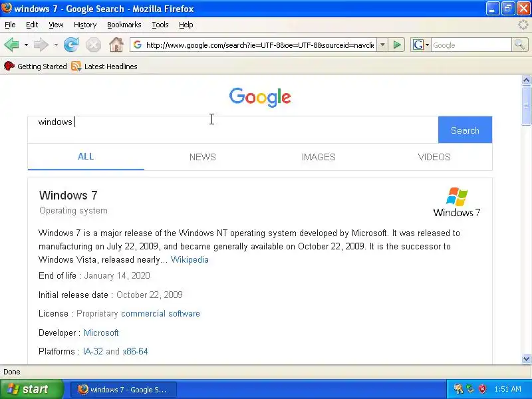Click the green Go arrow button
The width and height of the screenshot is (532, 399).
point(397,45)
